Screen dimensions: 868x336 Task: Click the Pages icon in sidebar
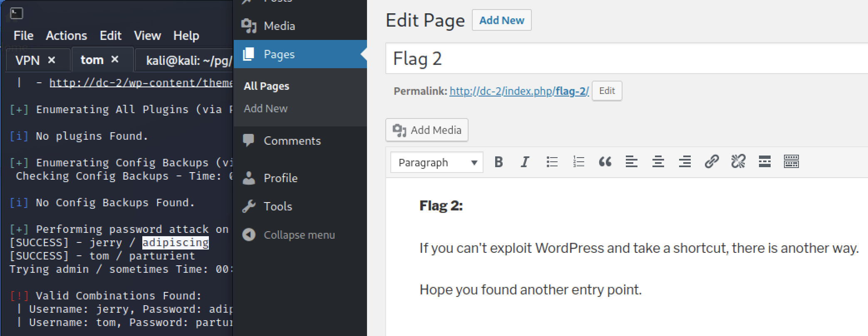coord(249,54)
